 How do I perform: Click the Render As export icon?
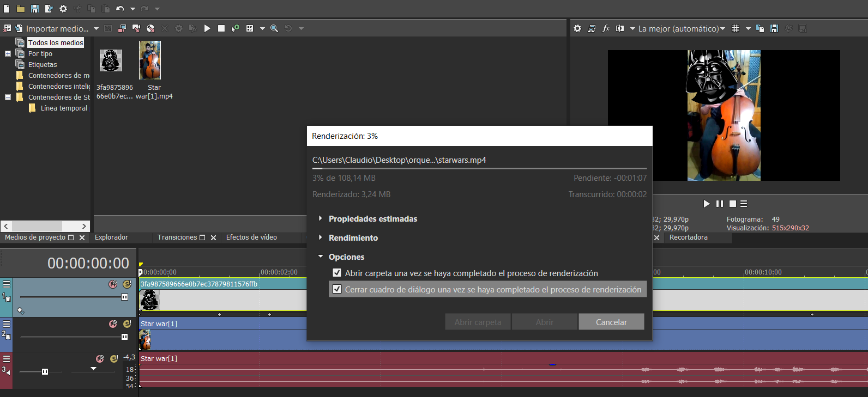point(49,9)
